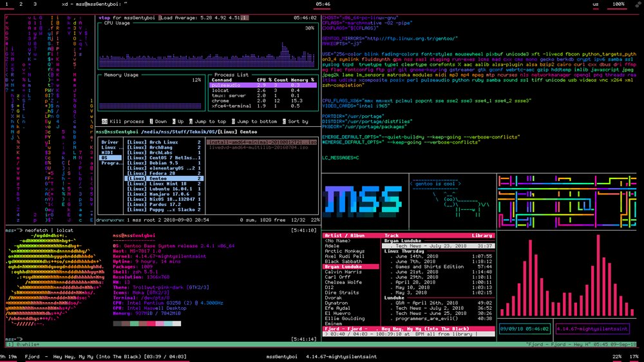Click the 'Load Average' text in vtop header
Screen dimensions: 644x362
pos(180,17)
